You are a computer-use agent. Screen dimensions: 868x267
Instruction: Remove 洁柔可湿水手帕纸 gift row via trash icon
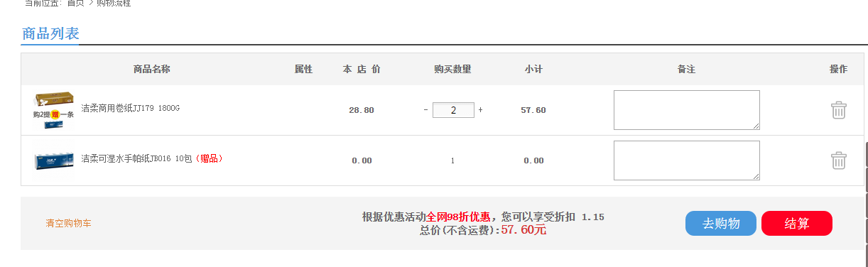tap(838, 160)
